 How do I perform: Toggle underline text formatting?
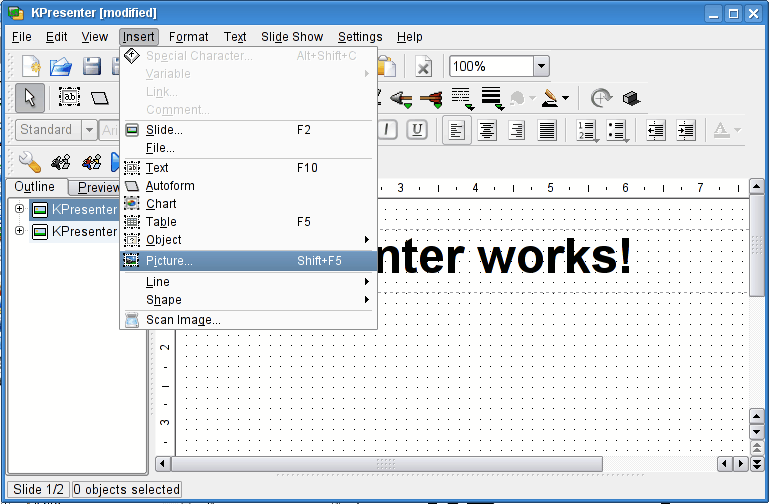[416, 130]
